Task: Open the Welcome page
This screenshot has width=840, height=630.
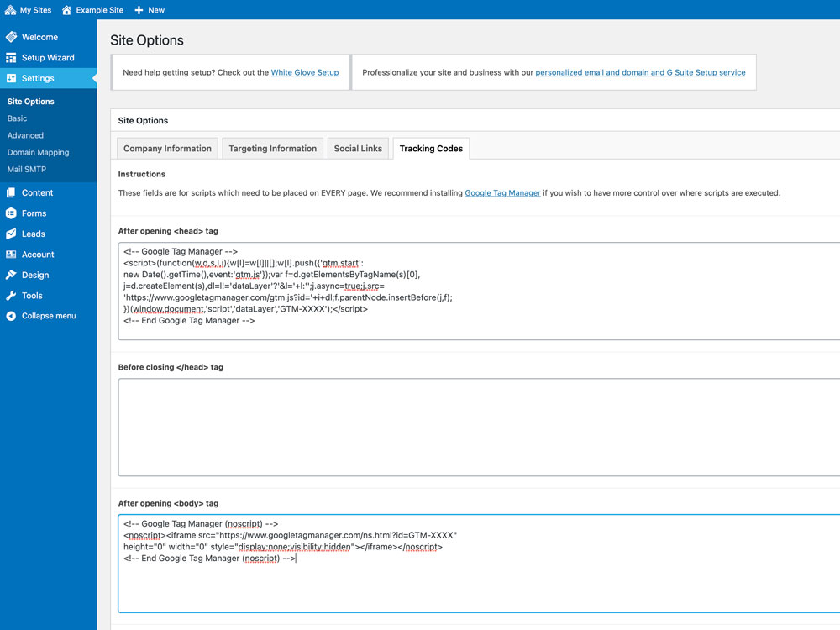Action: click(48, 37)
